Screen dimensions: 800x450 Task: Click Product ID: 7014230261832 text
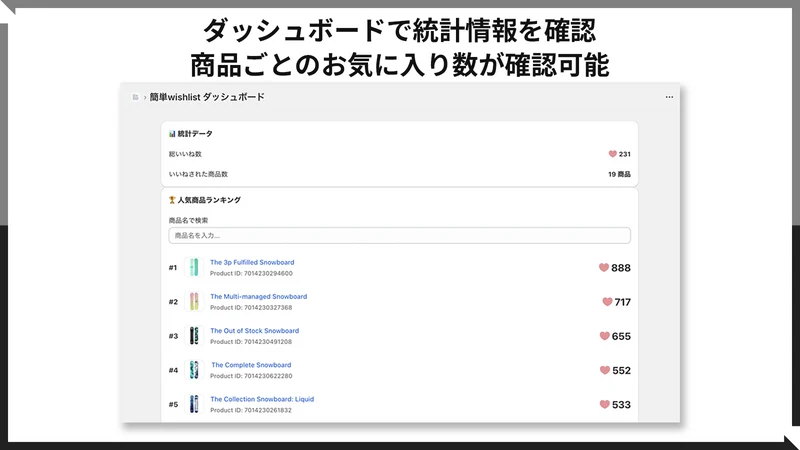[x=251, y=410]
